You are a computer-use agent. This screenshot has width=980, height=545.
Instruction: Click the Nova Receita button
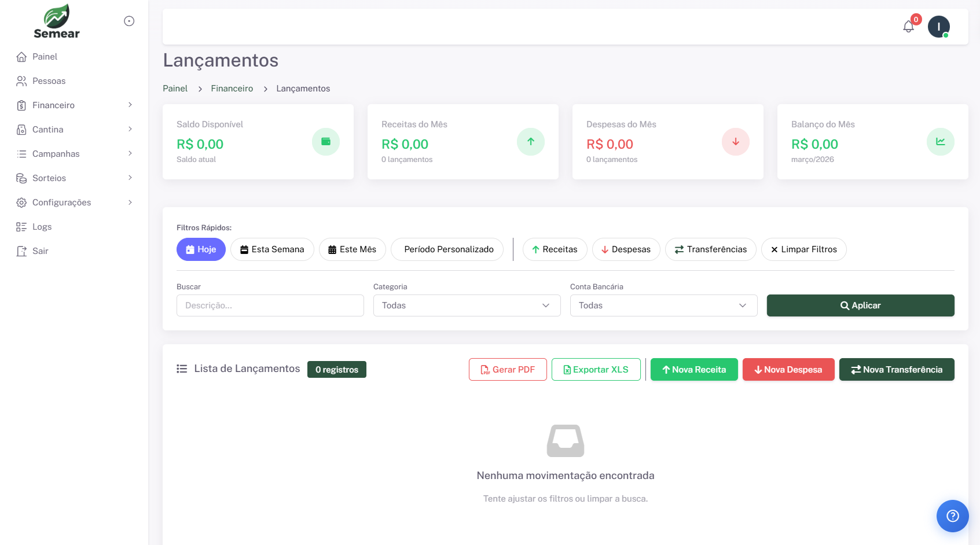pyautogui.click(x=693, y=369)
